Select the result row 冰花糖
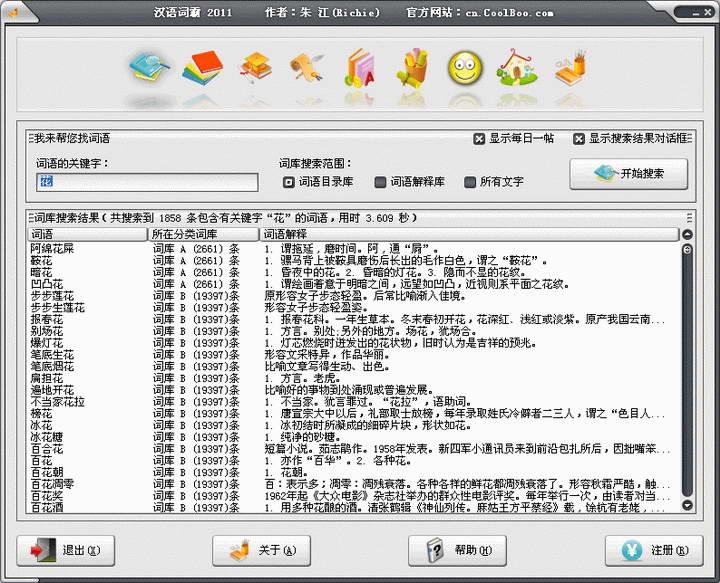The height and width of the screenshot is (583, 720). click(x=354, y=437)
